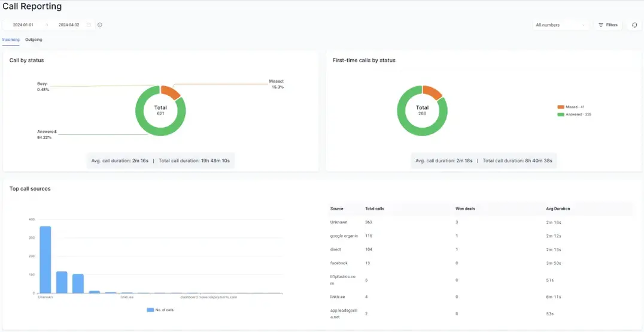
Task: Click the Total calls column header
Action: pos(374,209)
